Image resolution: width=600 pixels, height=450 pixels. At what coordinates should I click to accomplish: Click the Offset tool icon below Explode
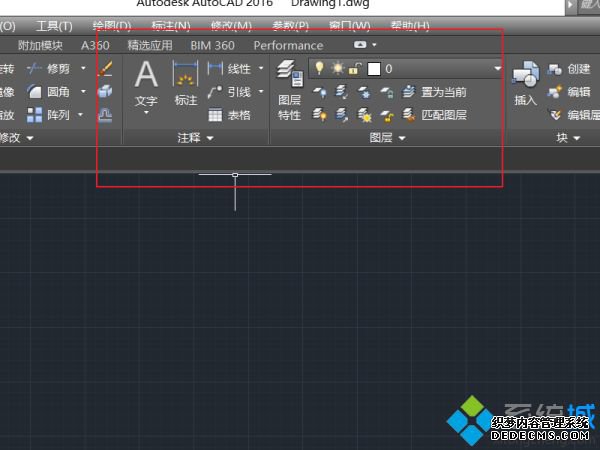(105, 115)
